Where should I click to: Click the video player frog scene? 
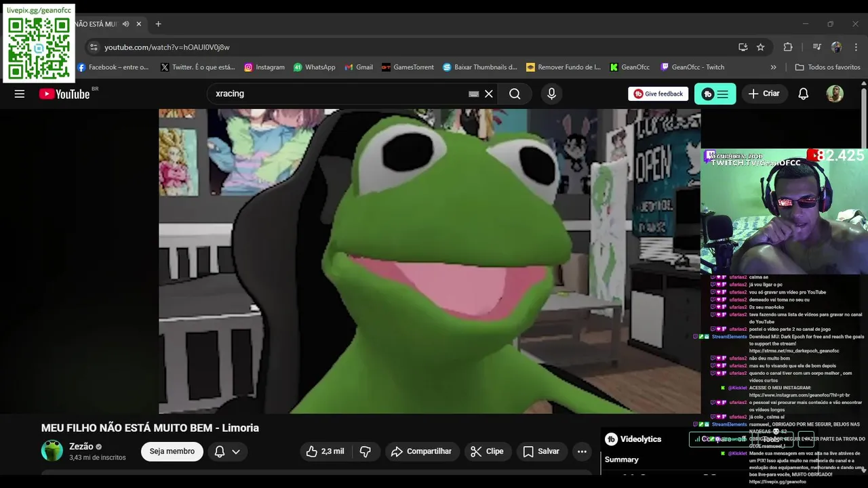click(x=429, y=261)
